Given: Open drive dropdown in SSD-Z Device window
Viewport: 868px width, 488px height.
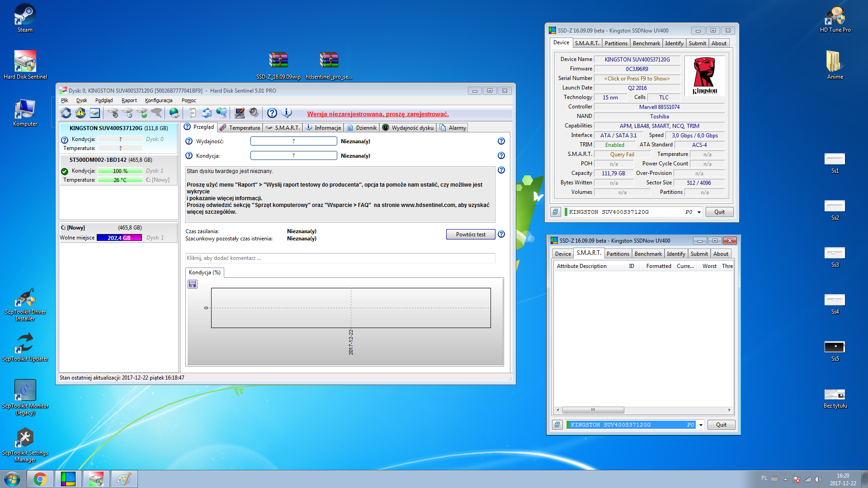Looking at the screenshot, I should pyautogui.click(x=699, y=212).
